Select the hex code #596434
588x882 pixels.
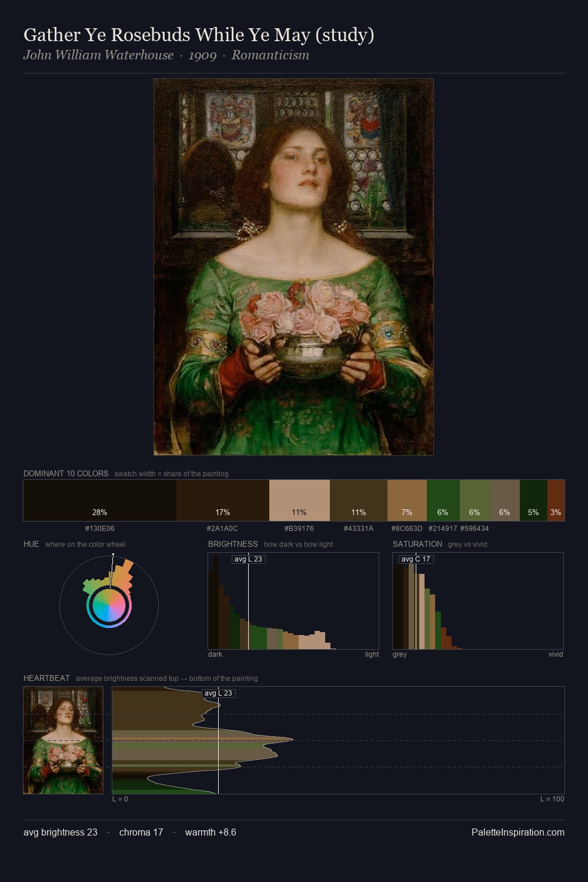tap(475, 529)
